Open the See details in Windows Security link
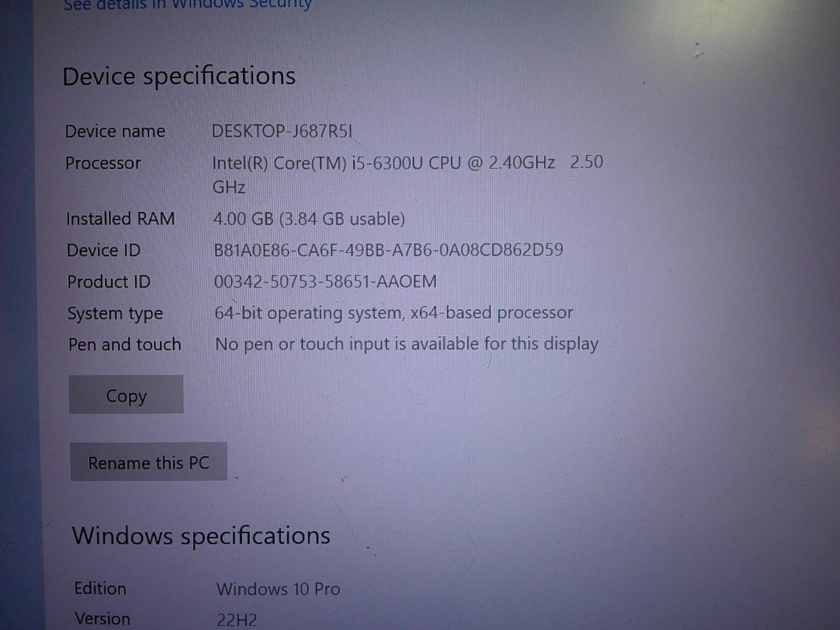 point(188,5)
